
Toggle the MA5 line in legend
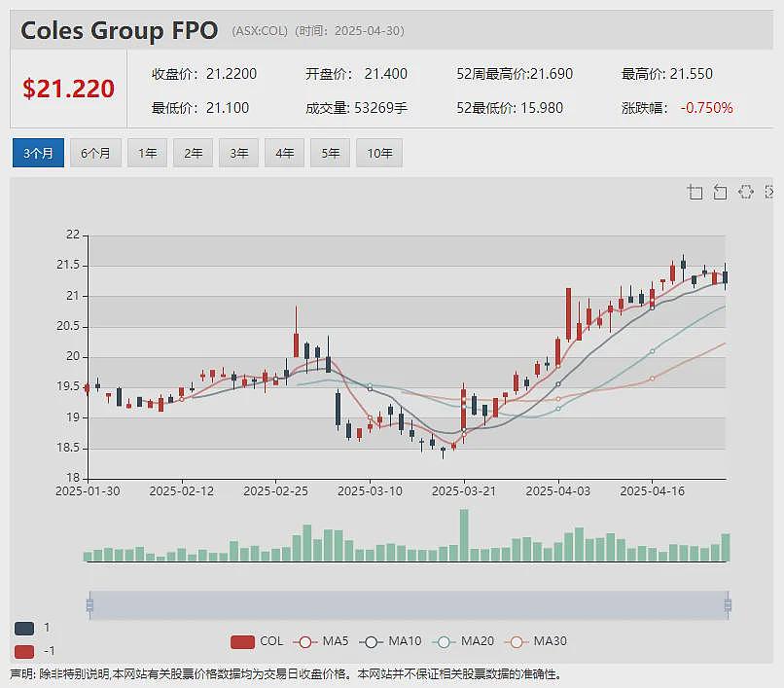(x=320, y=641)
